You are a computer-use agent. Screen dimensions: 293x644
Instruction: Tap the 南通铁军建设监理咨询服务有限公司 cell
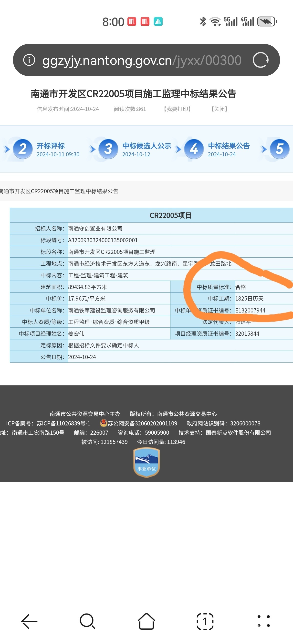pos(112,310)
